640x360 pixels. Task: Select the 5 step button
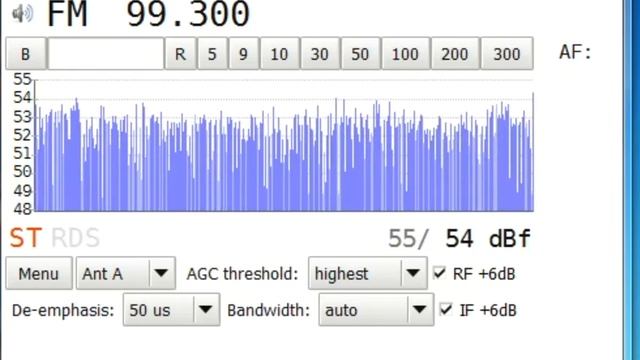point(212,53)
